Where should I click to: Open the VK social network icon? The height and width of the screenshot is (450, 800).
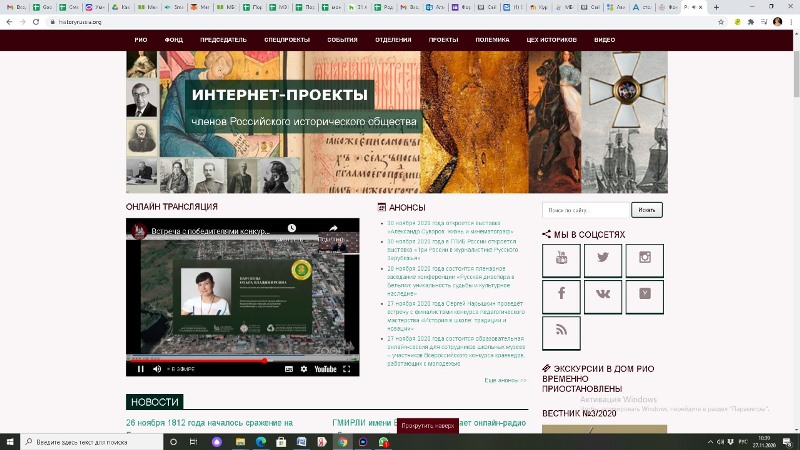603,296
